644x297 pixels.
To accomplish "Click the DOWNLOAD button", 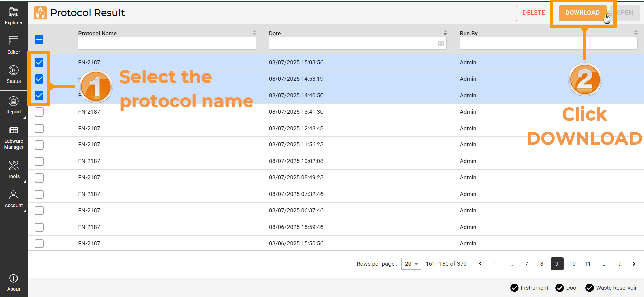I will (582, 13).
